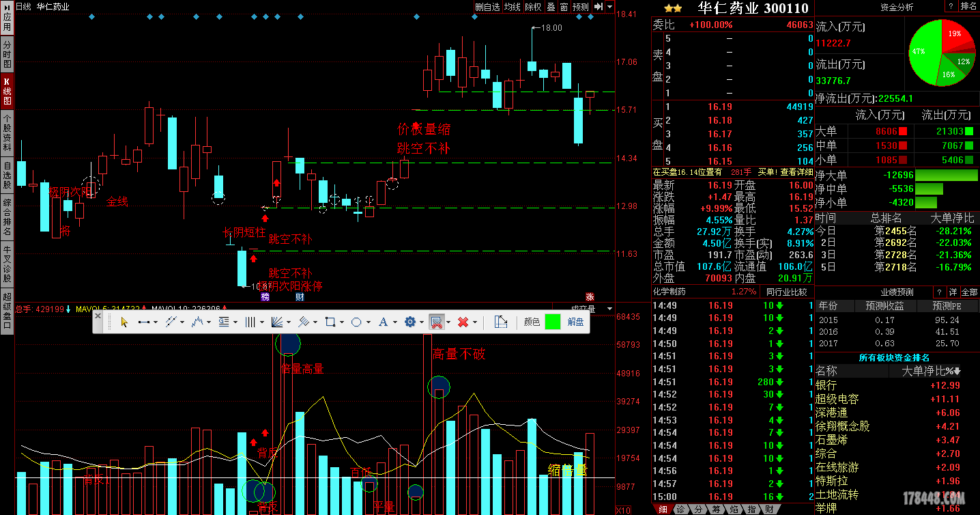
Task: Click the 删自选 button
Action: (x=487, y=6)
